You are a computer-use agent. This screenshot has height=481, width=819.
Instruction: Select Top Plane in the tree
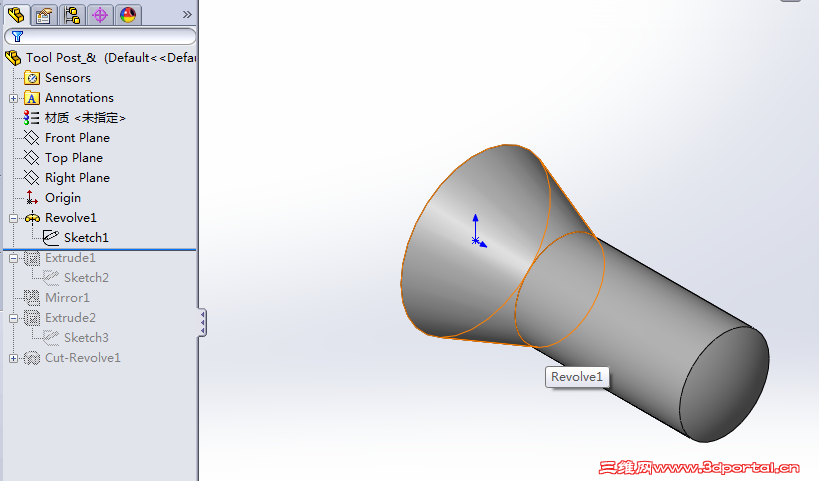pyautogui.click(x=74, y=158)
